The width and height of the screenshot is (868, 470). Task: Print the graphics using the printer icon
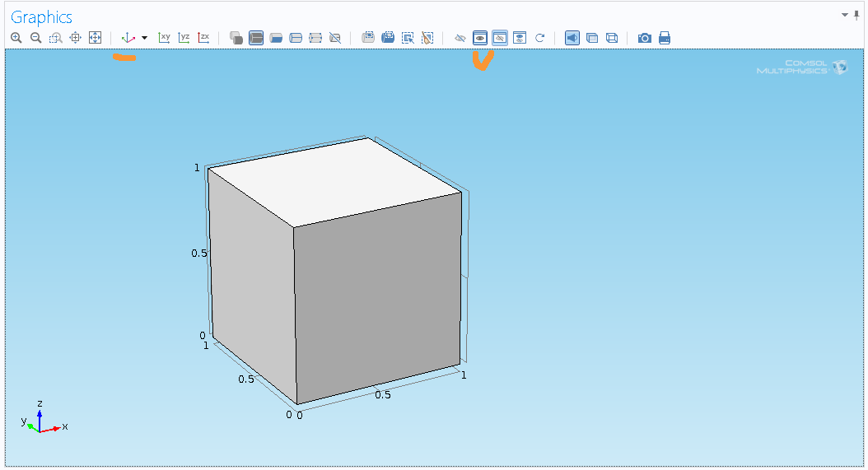coord(665,38)
